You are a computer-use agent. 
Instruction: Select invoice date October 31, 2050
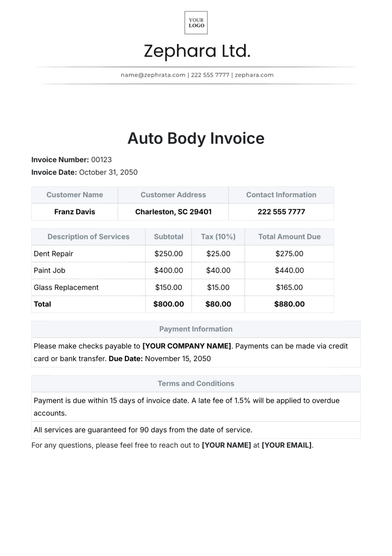coord(108,172)
